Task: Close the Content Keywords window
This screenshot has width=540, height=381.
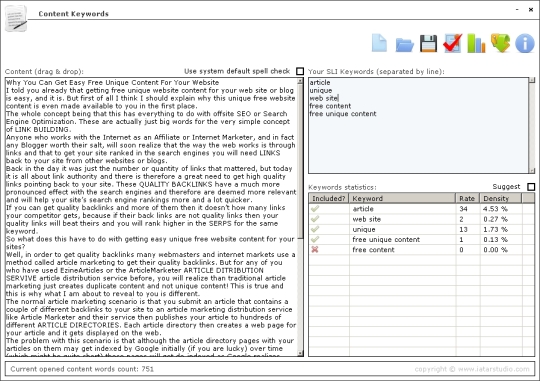Action: coord(531,10)
